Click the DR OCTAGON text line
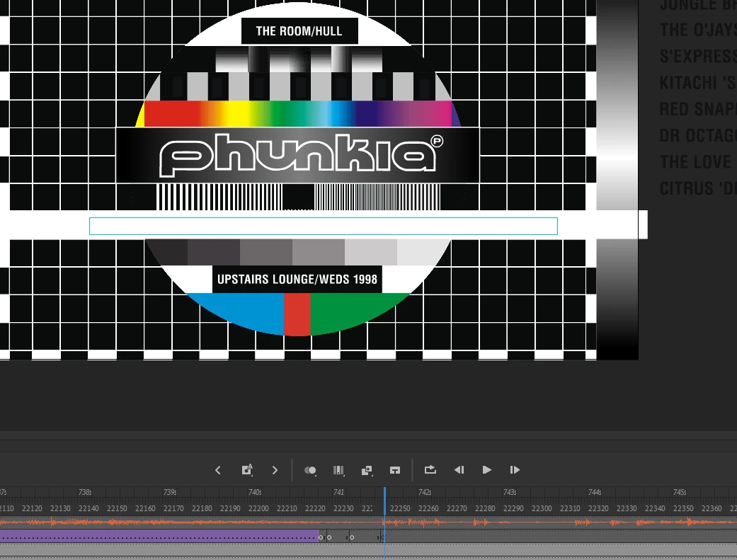 click(x=698, y=135)
